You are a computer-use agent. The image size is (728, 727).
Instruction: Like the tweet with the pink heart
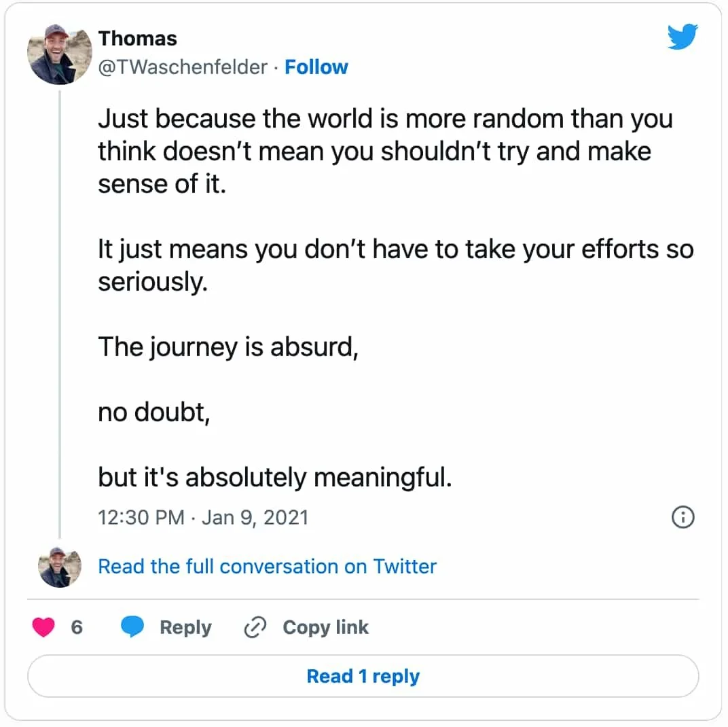coord(43,627)
